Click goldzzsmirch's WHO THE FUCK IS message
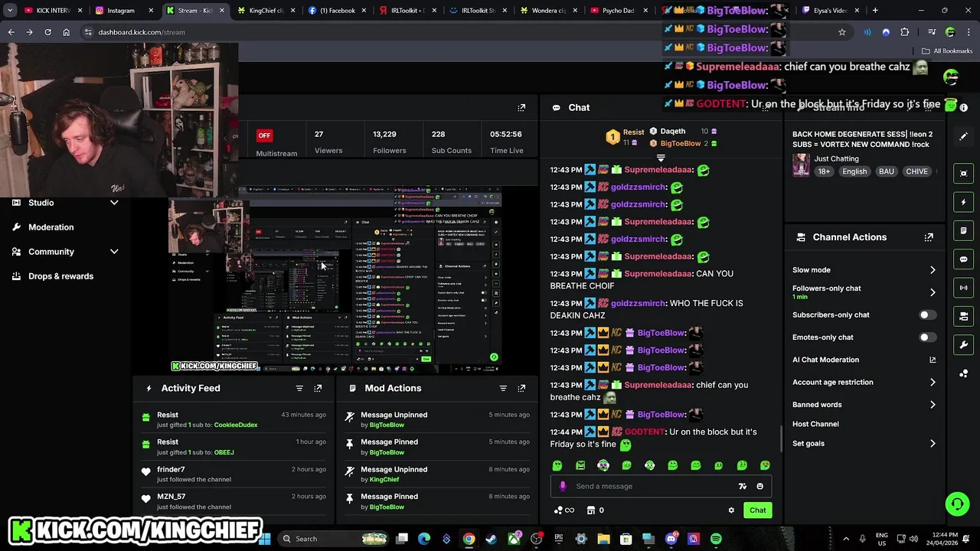Screen dimensions: 980x551 click(x=646, y=309)
